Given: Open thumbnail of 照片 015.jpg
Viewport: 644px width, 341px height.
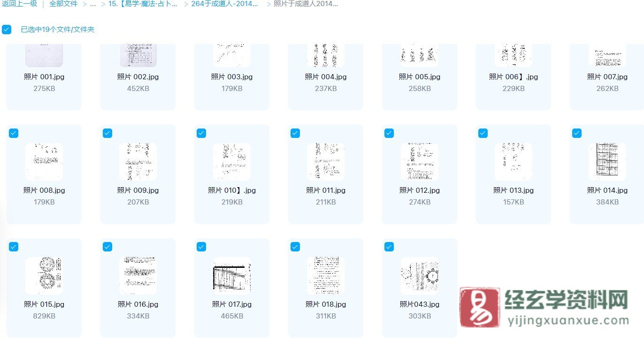Looking at the screenshot, I should [44, 276].
